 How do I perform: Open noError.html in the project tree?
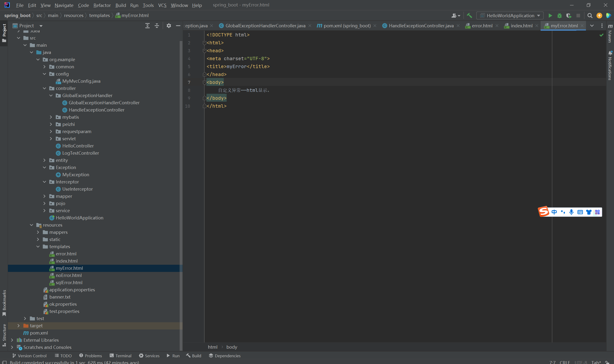[68, 275]
